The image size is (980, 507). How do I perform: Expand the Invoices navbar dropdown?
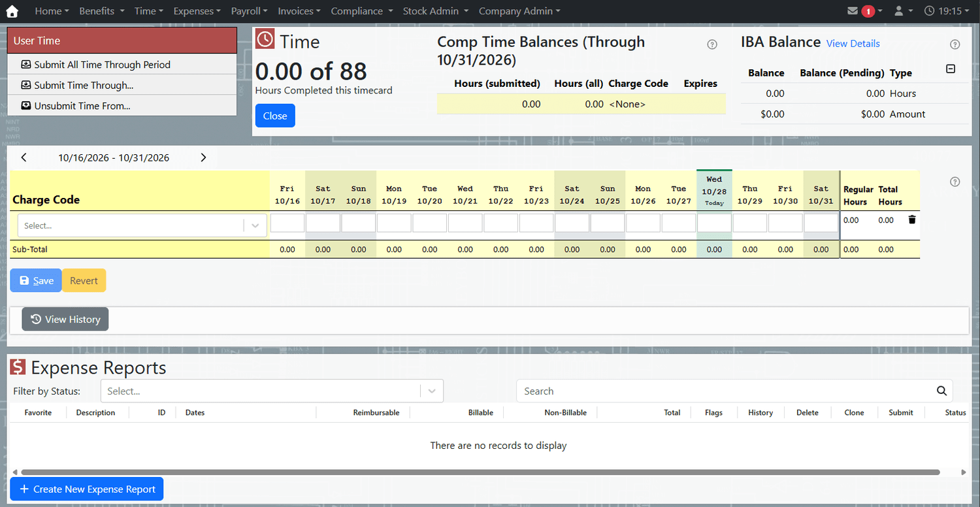299,11
